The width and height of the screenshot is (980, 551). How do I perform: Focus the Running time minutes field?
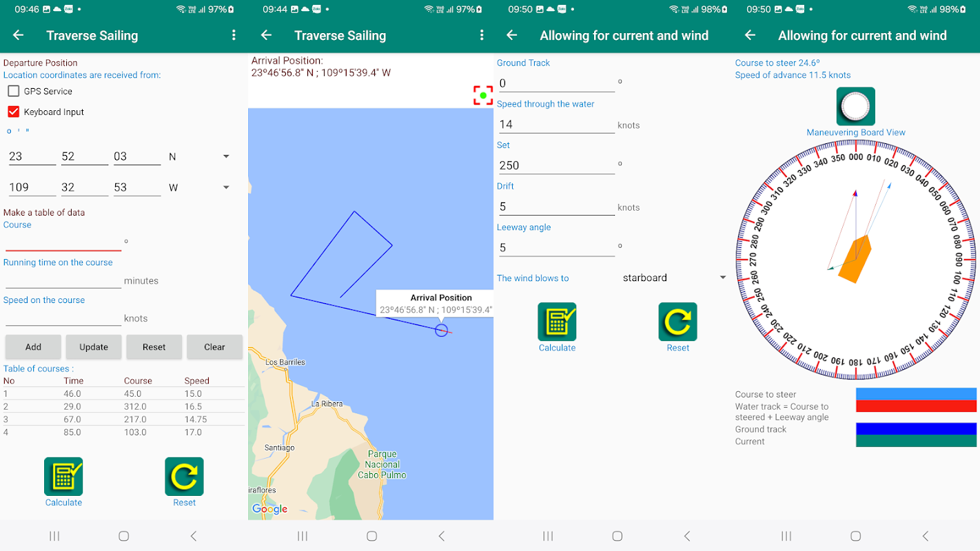63,280
